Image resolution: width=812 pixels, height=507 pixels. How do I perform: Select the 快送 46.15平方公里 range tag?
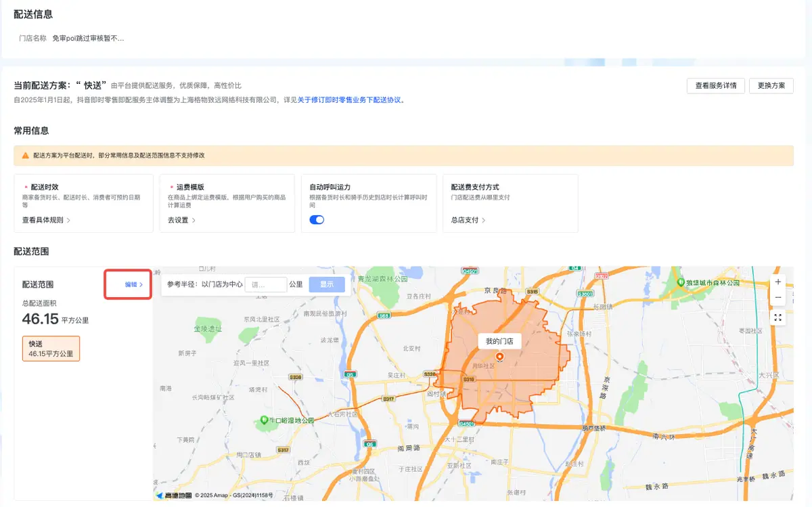[x=51, y=349]
